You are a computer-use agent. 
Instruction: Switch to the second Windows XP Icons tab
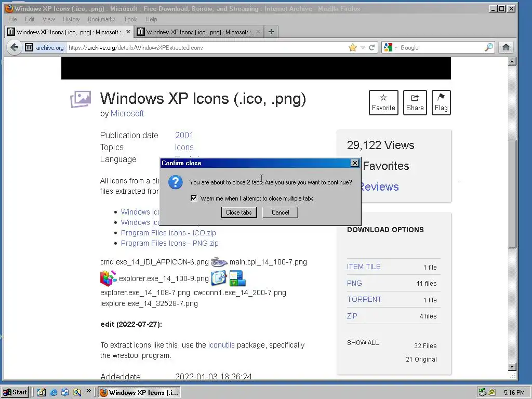point(199,32)
